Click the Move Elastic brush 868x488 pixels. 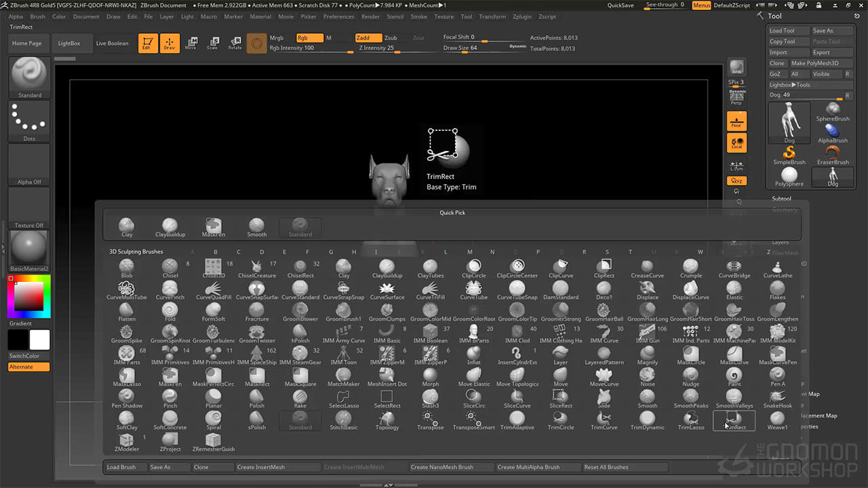(474, 375)
